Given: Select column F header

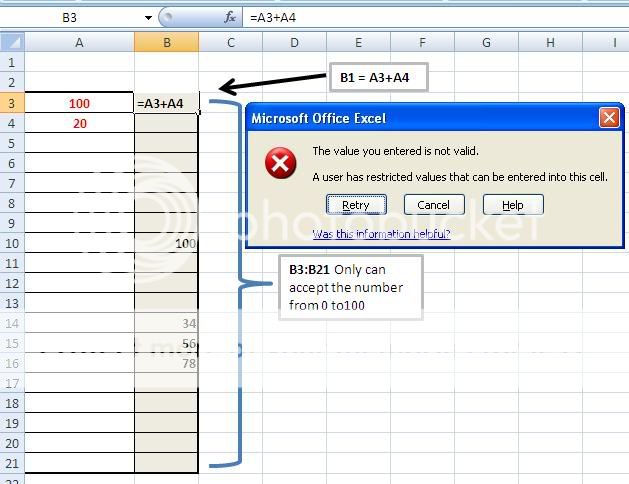Looking at the screenshot, I should (x=422, y=42).
